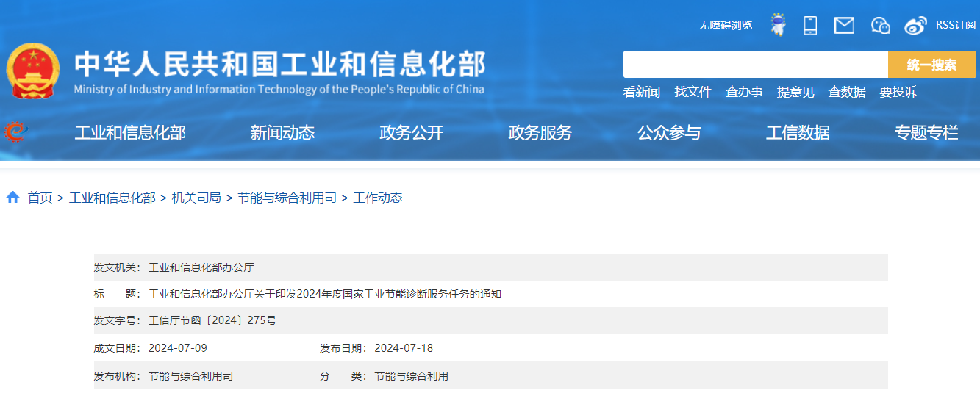Click the RSS订阅 link
The width and height of the screenshot is (980, 407).
tap(955, 25)
